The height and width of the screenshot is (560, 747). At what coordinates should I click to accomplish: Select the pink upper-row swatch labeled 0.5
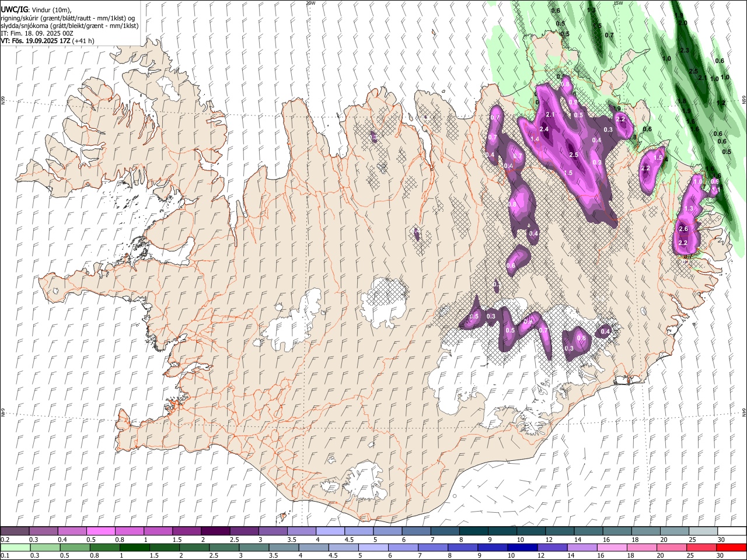(x=101, y=531)
